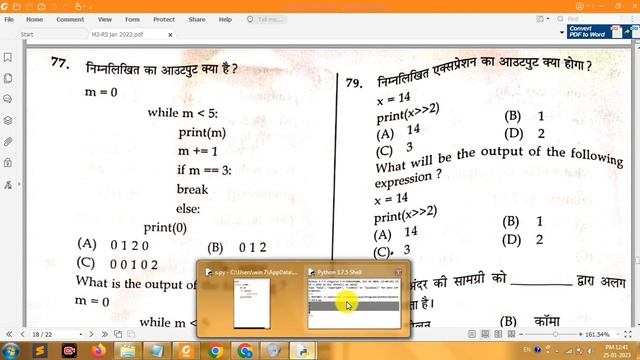Select the spy editor window preview thumbnail
This screenshot has width=640, height=360.
(252, 303)
